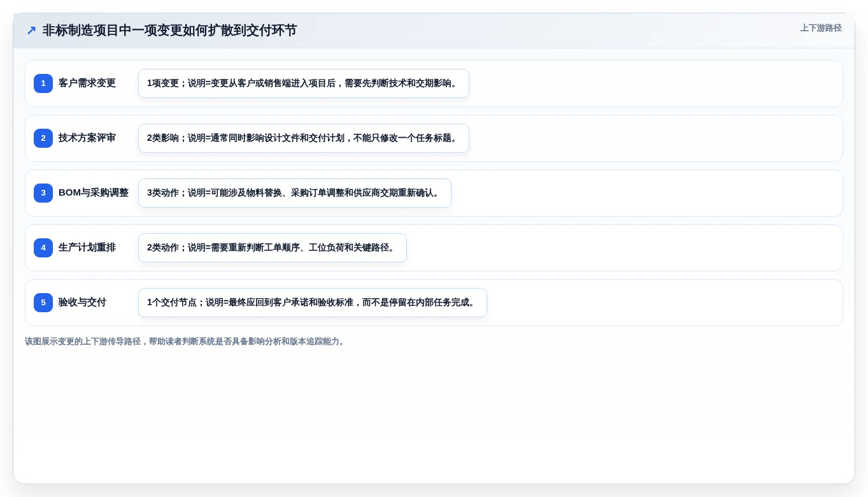Open the 2类影响 description box
868x497 pixels.
(304, 138)
